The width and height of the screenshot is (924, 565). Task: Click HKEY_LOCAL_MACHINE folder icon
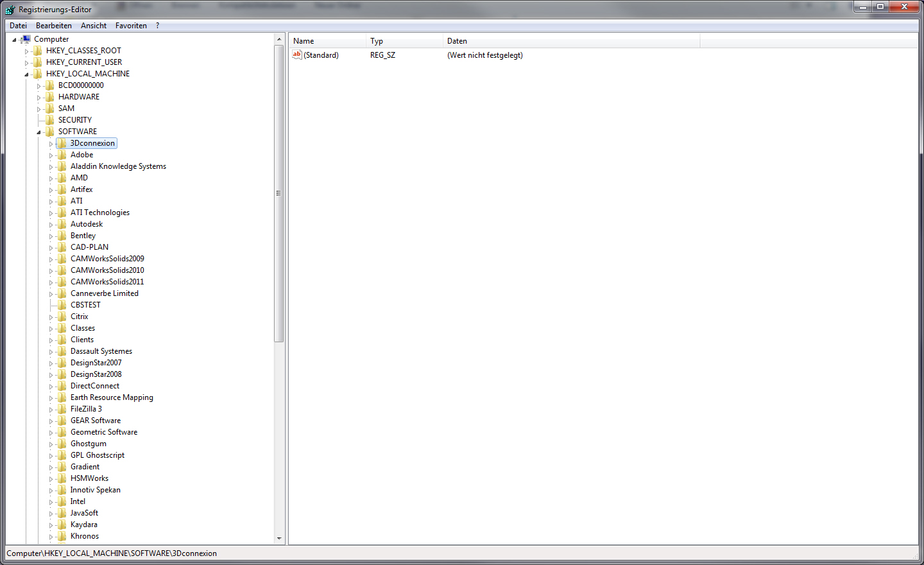38,74
